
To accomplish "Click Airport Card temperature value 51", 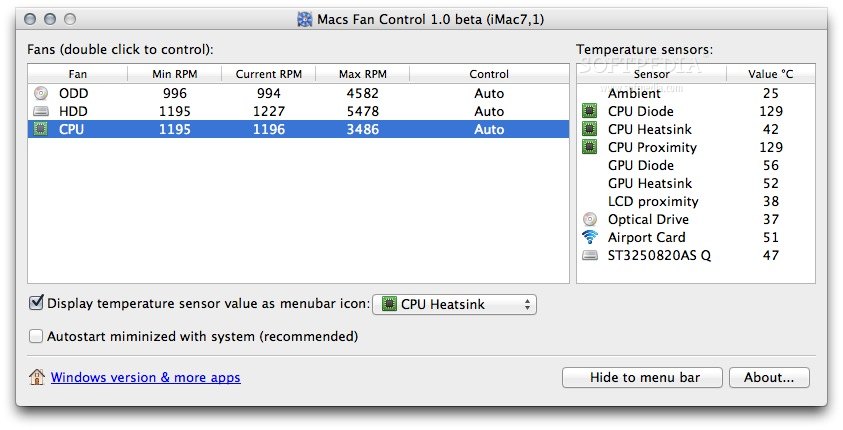I will [771, 238].
